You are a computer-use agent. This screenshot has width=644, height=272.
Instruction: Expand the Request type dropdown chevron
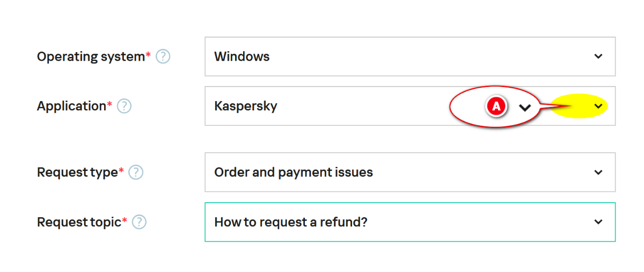pos(598,173)
